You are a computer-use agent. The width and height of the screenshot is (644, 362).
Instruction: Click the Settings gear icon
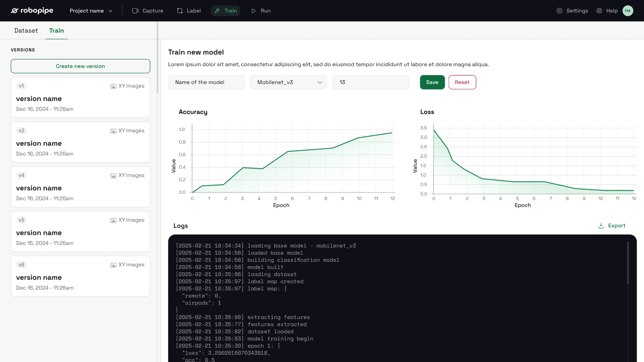click(x=559, y=11)
